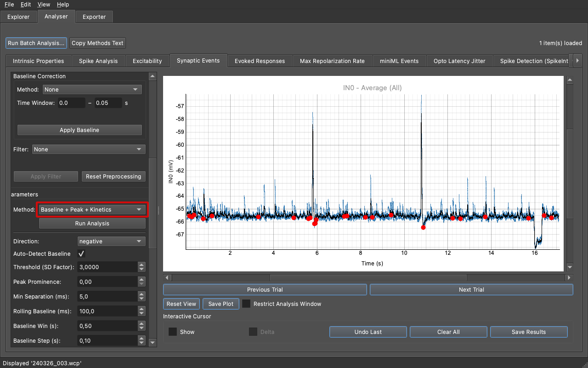588x368 pixels.
Task: Click Time Window start field 0.0
Action: click(x=71, y=103)
